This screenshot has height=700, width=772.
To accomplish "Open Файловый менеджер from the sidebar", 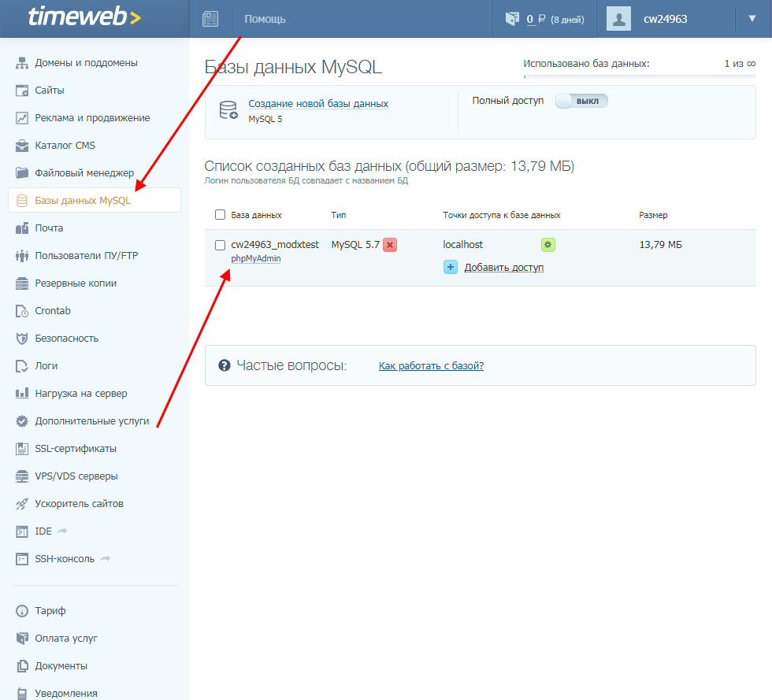I will coord(84,172).
